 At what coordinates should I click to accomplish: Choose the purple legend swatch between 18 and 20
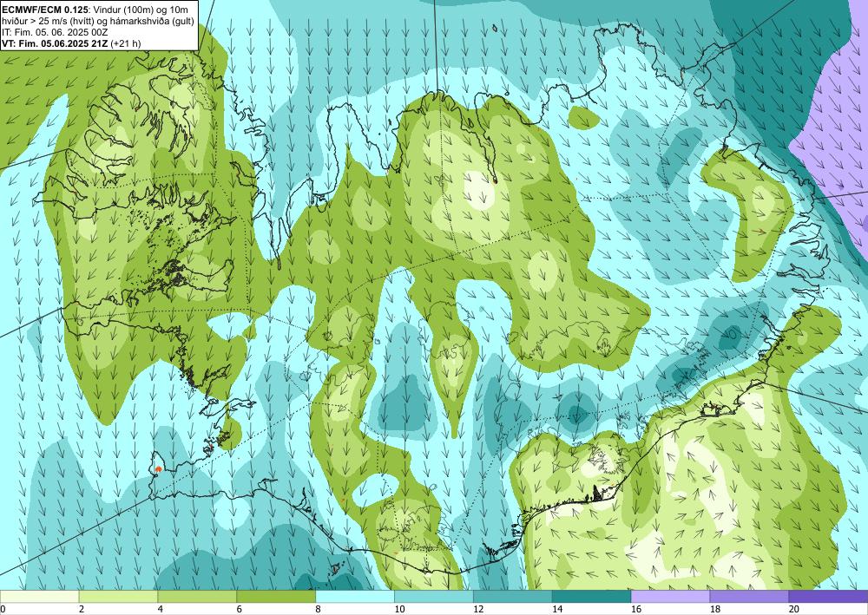tap(750, 597)
